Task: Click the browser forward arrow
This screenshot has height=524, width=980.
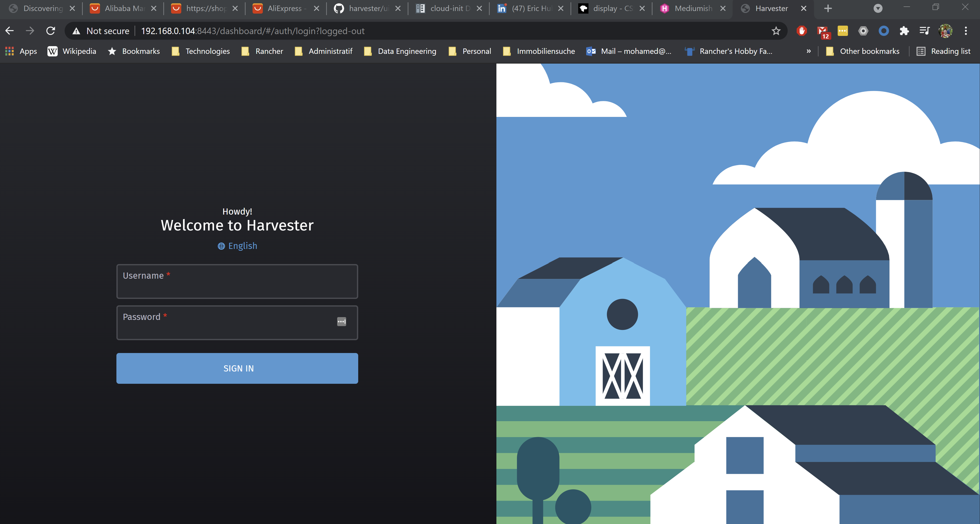Action: pyautogui.click(x=30, y=31)
